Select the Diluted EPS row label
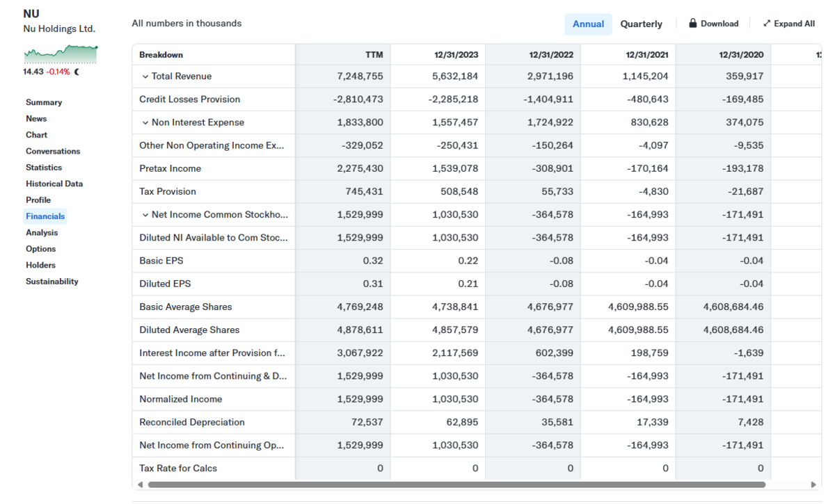835x504 pixels. pyautogui.click(x=165, y=284)
